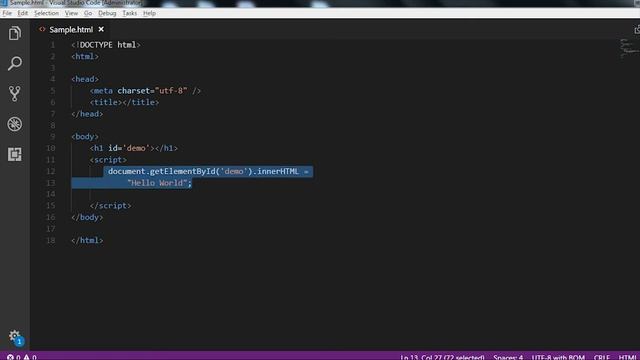Open the Tasks menu
The width and height of the screenshot is (640, 360).
[x=129, y=13]
